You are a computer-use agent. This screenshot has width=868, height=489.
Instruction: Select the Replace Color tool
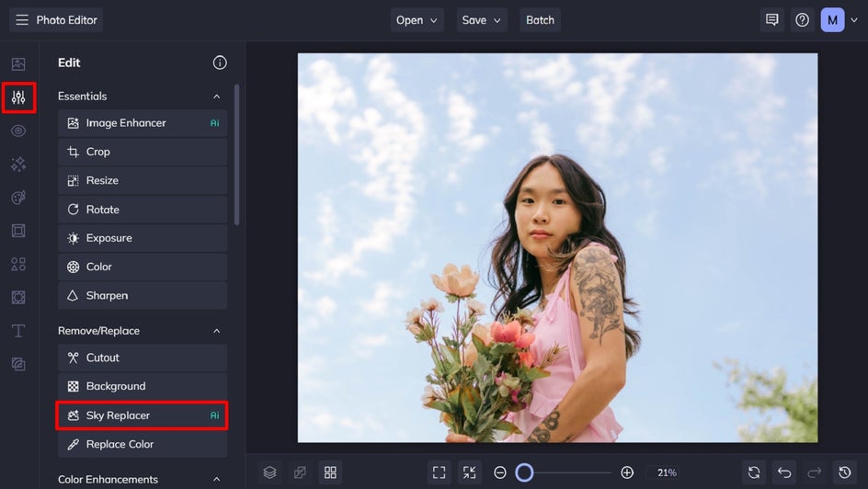(143, 444)
